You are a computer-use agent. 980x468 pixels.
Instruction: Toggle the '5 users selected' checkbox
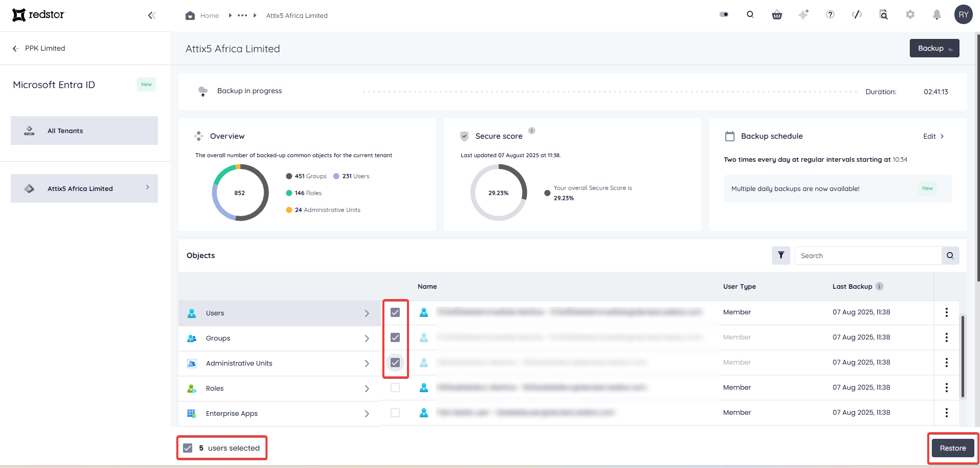coord(188,448)
